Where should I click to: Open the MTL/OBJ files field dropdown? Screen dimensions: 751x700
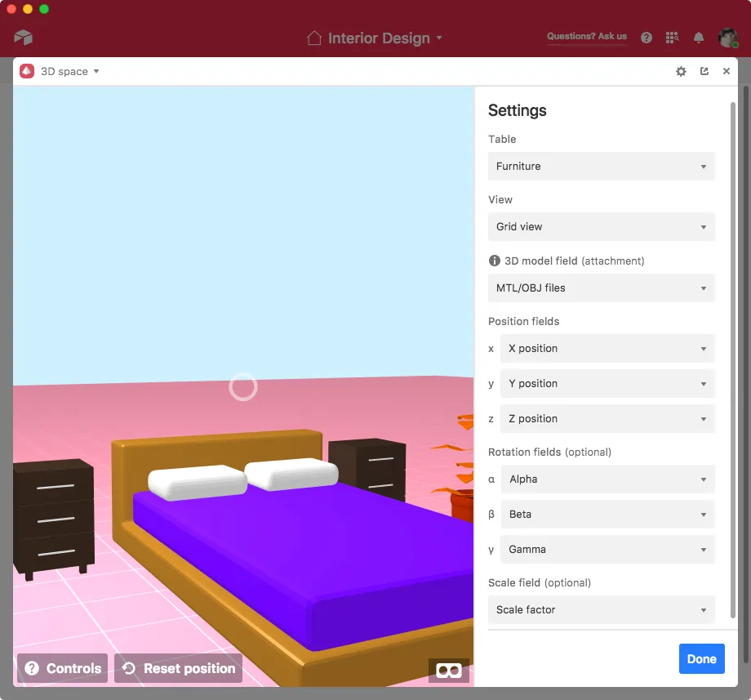601,288
